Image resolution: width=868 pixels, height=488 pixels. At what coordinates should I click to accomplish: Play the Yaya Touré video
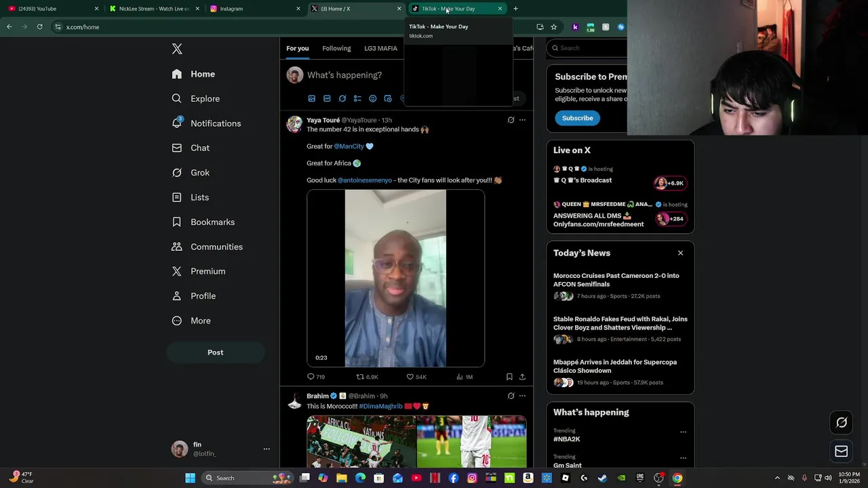395,279
